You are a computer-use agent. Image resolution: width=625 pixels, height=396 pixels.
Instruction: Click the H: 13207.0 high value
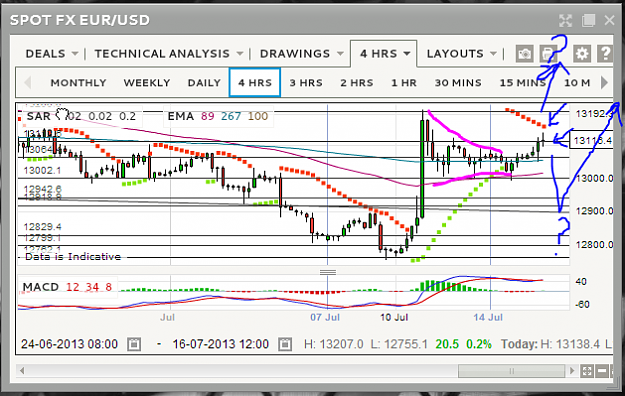pos(333,344)
